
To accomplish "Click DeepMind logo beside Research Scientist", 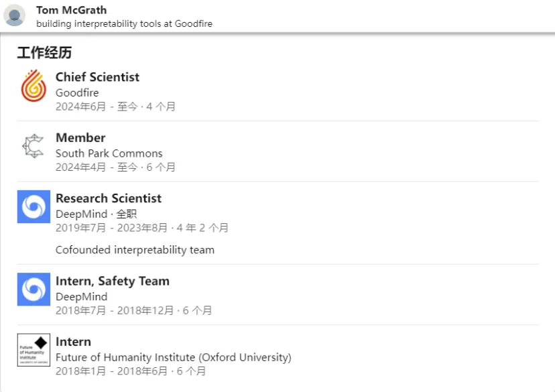I will [34, 206].
